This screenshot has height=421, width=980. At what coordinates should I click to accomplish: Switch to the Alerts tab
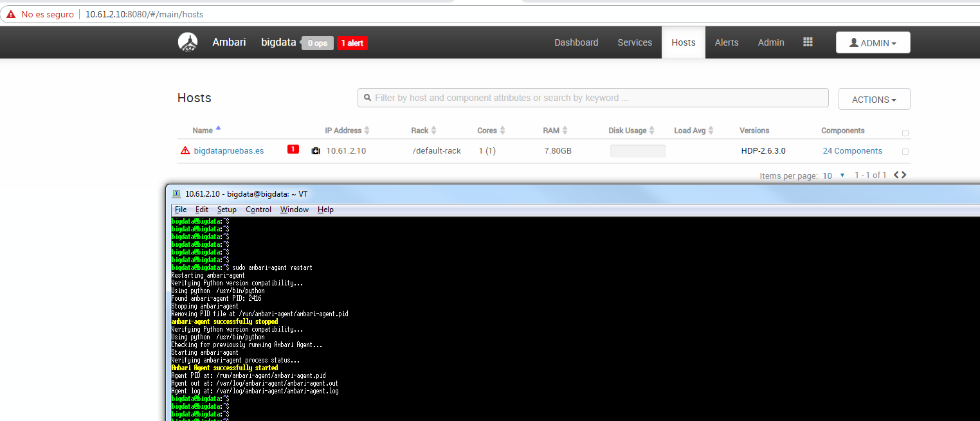(x=726, y=42)
